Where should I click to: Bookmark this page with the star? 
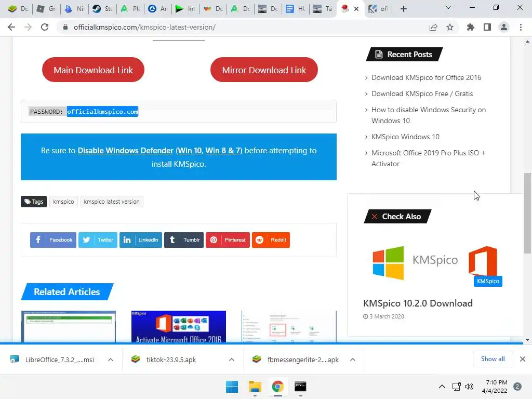(x=450, y=27)
